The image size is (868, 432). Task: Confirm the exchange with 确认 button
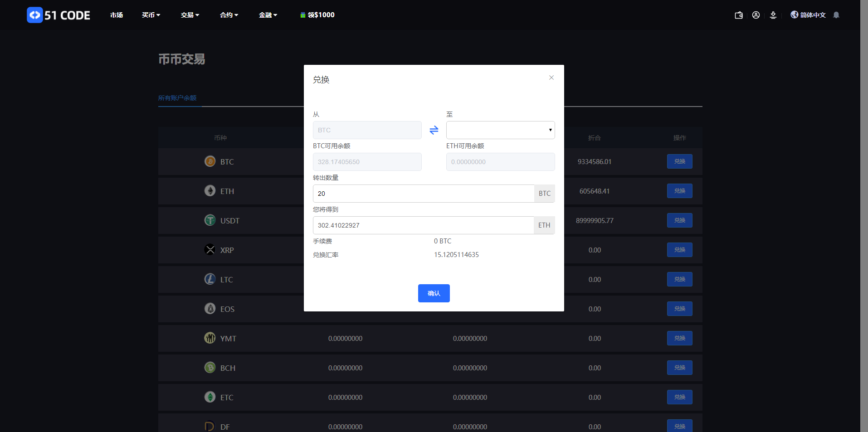click(434, 293)
